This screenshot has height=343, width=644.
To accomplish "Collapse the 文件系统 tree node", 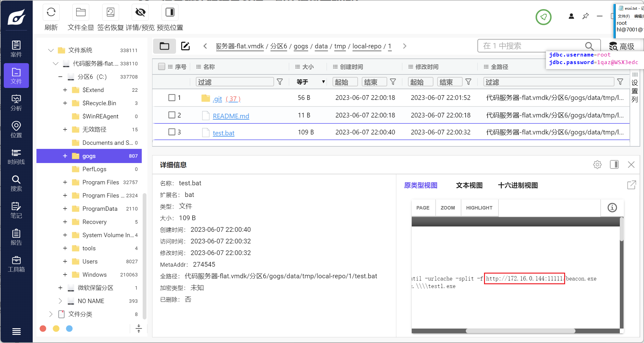I will point(51,50).
